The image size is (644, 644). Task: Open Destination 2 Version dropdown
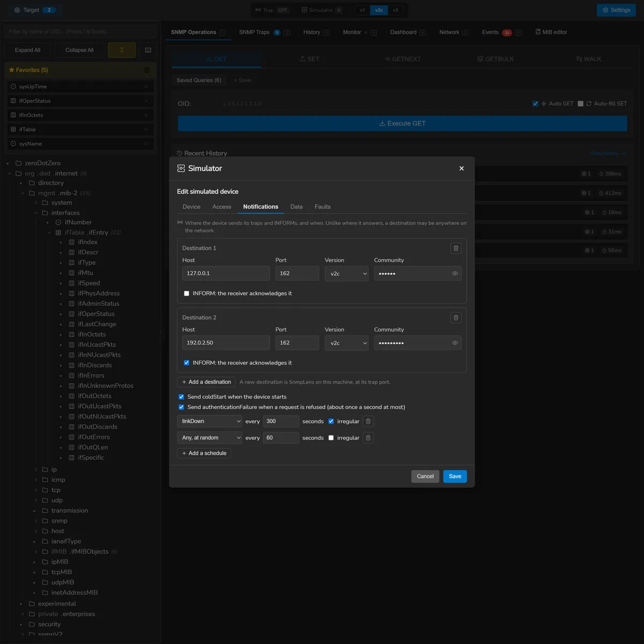(x=347, y=343)
